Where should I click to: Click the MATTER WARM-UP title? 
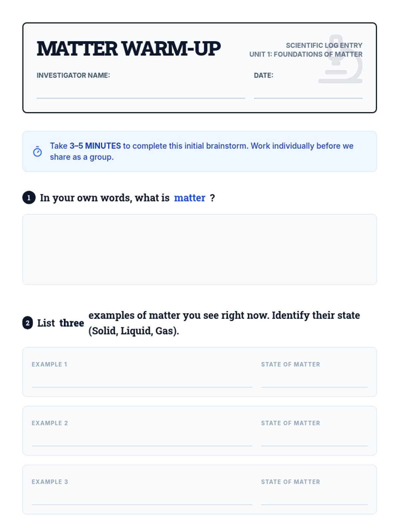(x=128, y=49)
